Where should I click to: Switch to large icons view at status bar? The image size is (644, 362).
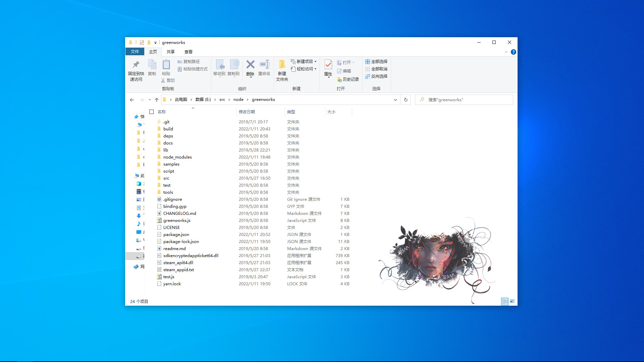click(512, 301)
